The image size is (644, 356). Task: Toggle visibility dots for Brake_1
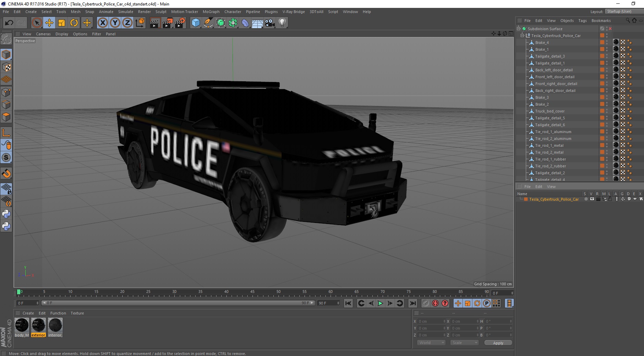click(x=607, y=49)
